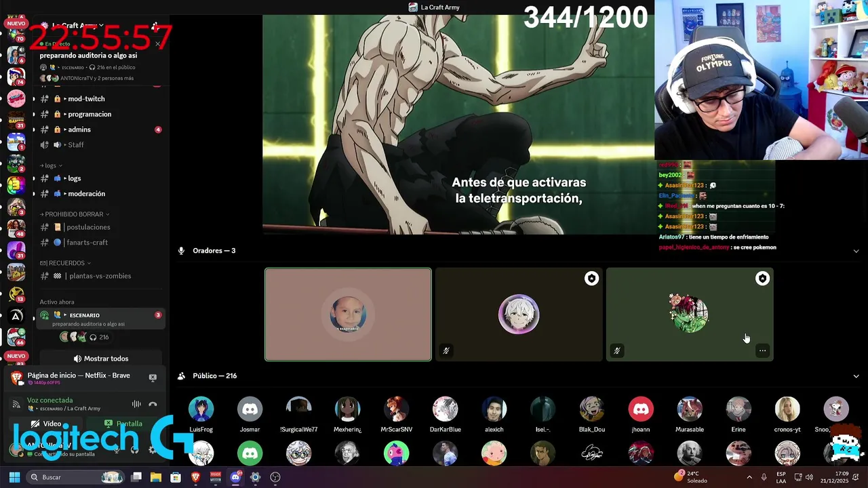Open Josmar's audience profile
The width and height of the screenshot is (868, 488).
tap(250, 414)
